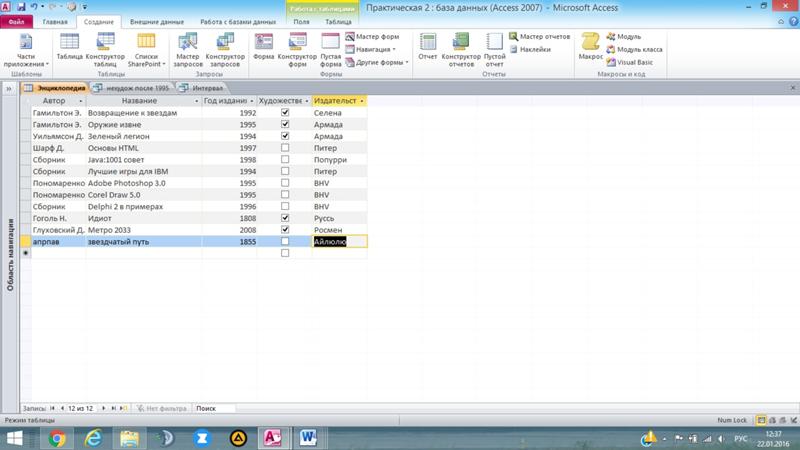Insert a new Модуль

click(x=623, y=37)
